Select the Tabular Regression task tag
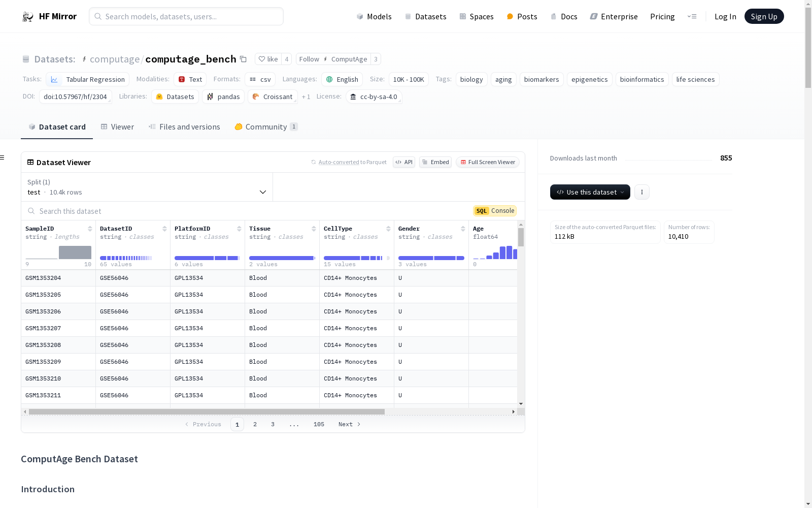 click(x=87, y=79)
